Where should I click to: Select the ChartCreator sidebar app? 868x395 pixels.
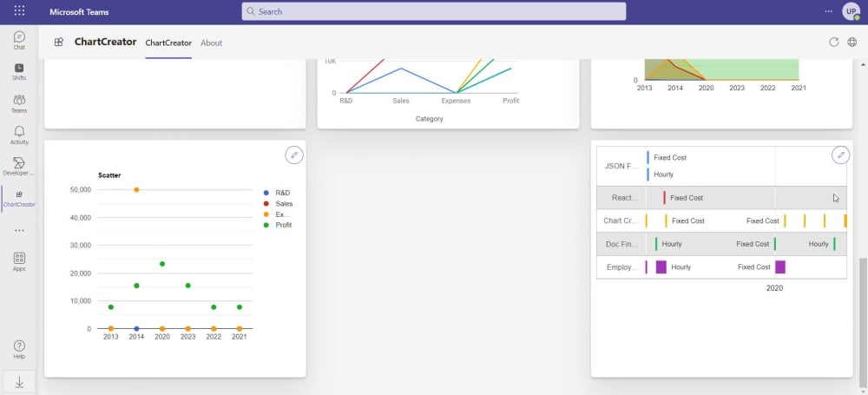coord(19,198)
